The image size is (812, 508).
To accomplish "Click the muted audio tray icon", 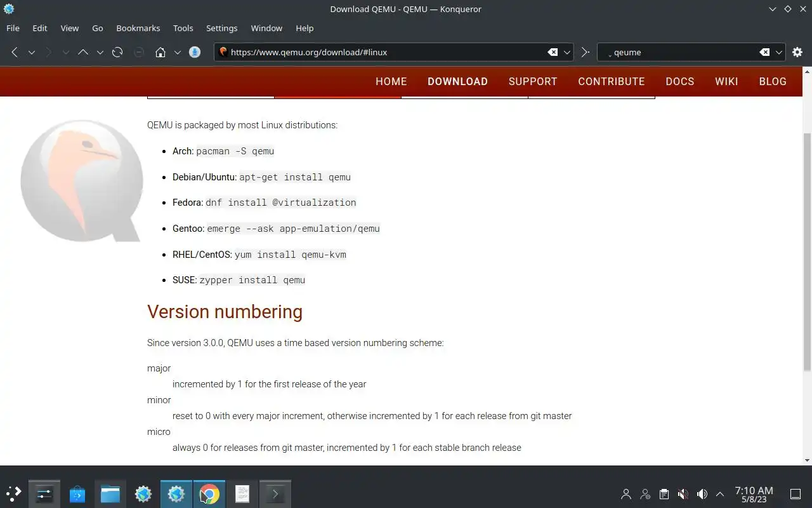I will click(683, 494).
